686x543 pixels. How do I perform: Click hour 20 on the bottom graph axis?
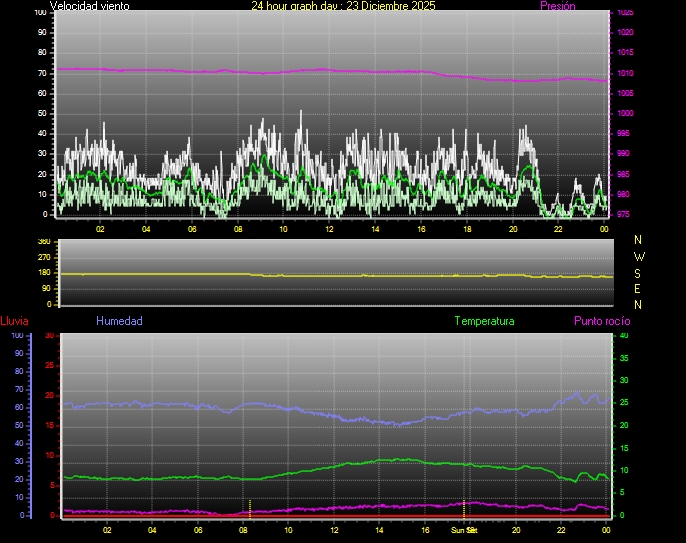tap(516, 530)
